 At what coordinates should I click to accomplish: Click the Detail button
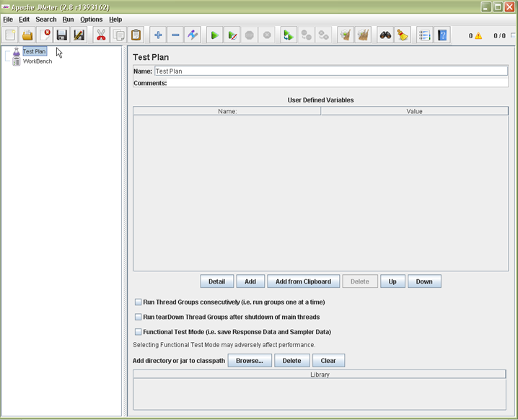coord(216,281)
